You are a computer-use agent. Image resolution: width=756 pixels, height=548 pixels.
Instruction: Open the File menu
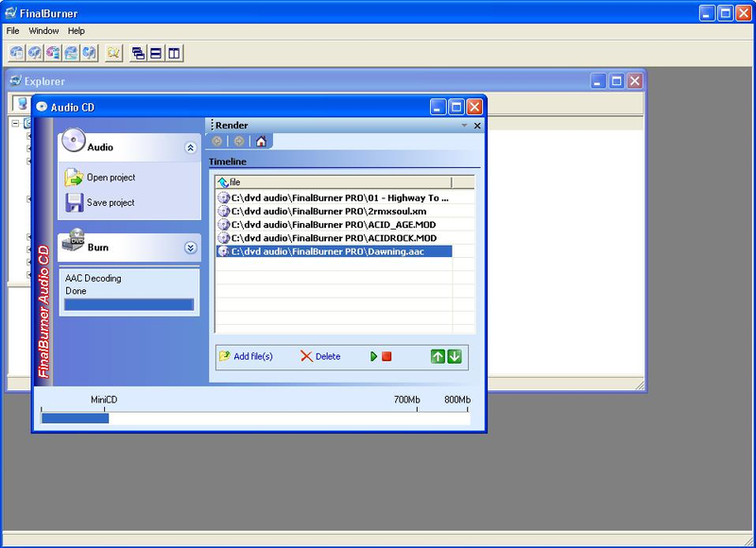12,31
